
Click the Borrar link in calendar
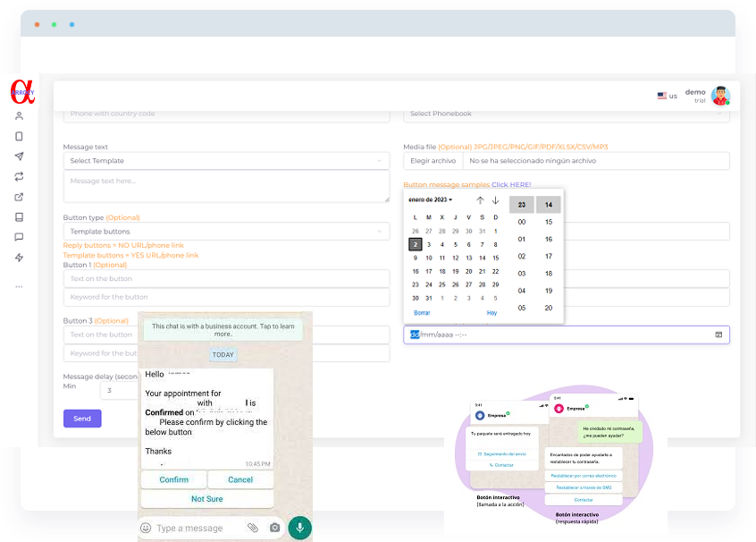tap(422, 313)
